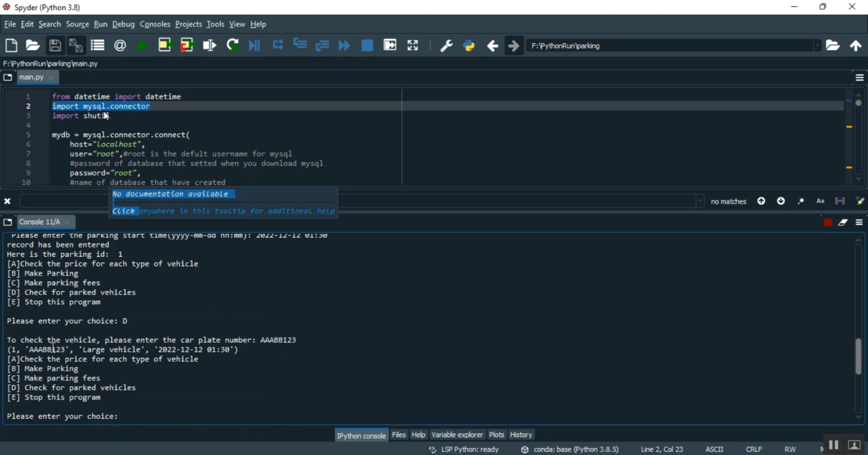
Task: Interrupt kernel with red stop square
Action: pos(827,223)
